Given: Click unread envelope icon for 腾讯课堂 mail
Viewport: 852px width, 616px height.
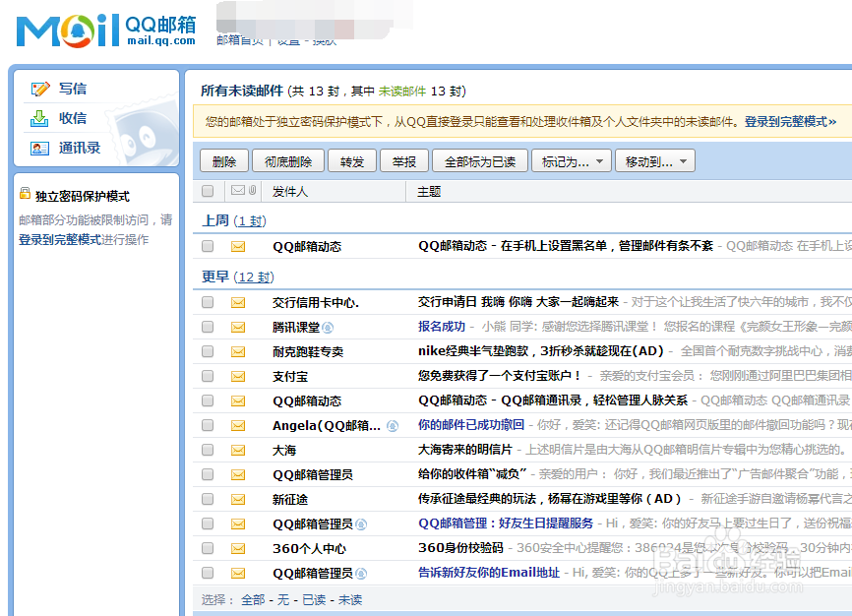Looking at the screenshot, I should click(238, 327).
